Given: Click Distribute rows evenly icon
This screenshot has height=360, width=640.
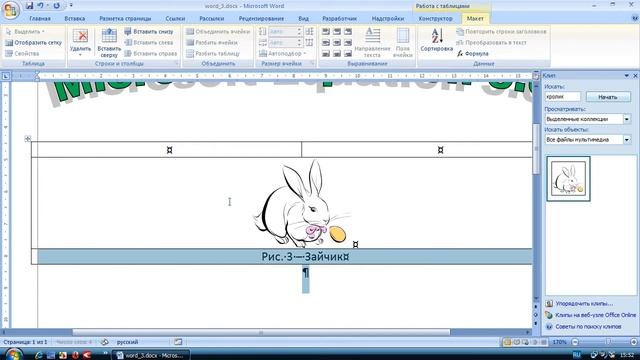Looking at the screenshot, I should 309,31.
